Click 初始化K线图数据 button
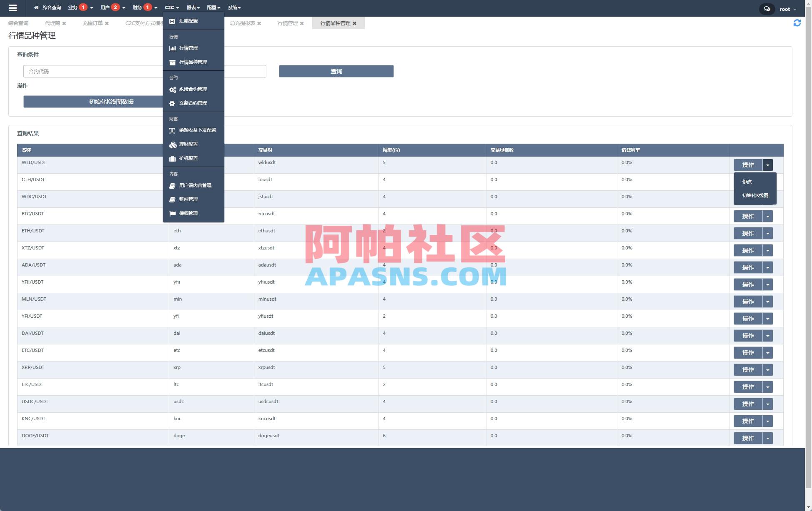 coord(110,101)
